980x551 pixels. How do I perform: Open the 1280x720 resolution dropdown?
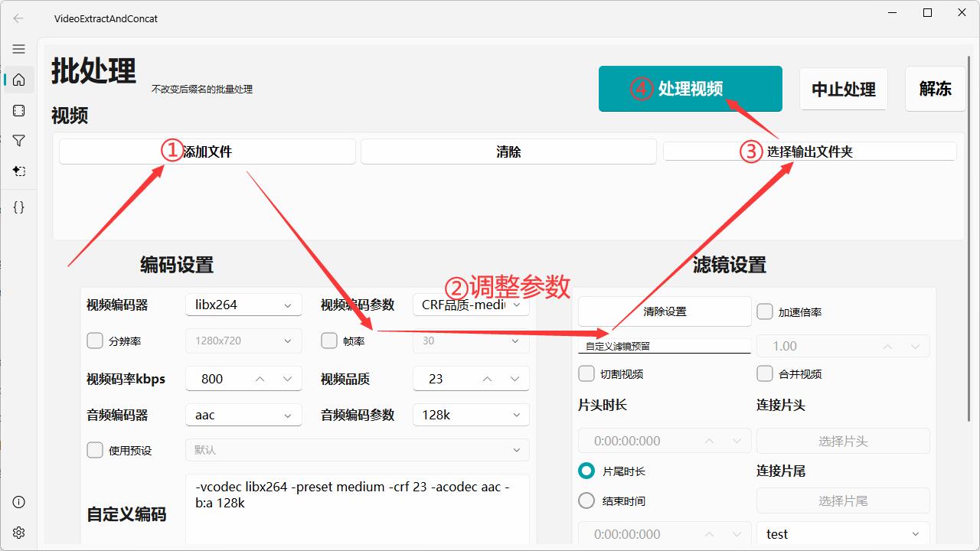(x=243, y=341)
